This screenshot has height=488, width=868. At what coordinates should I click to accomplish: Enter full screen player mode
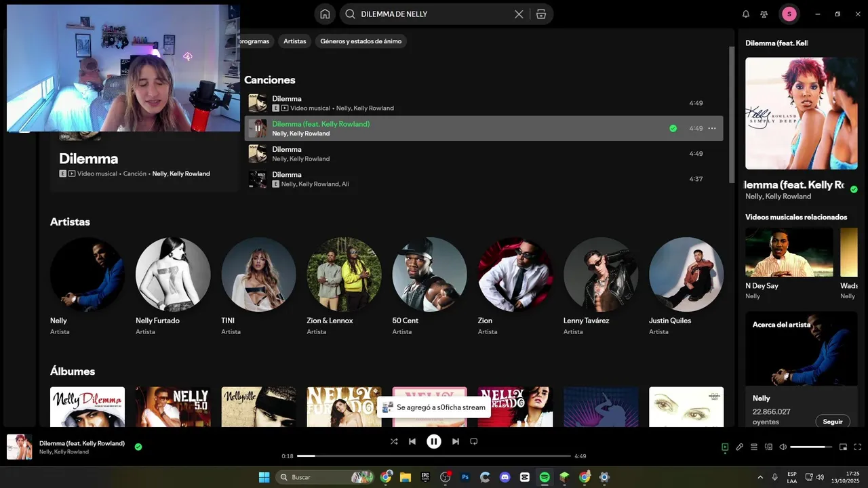[x=858, y=447]
